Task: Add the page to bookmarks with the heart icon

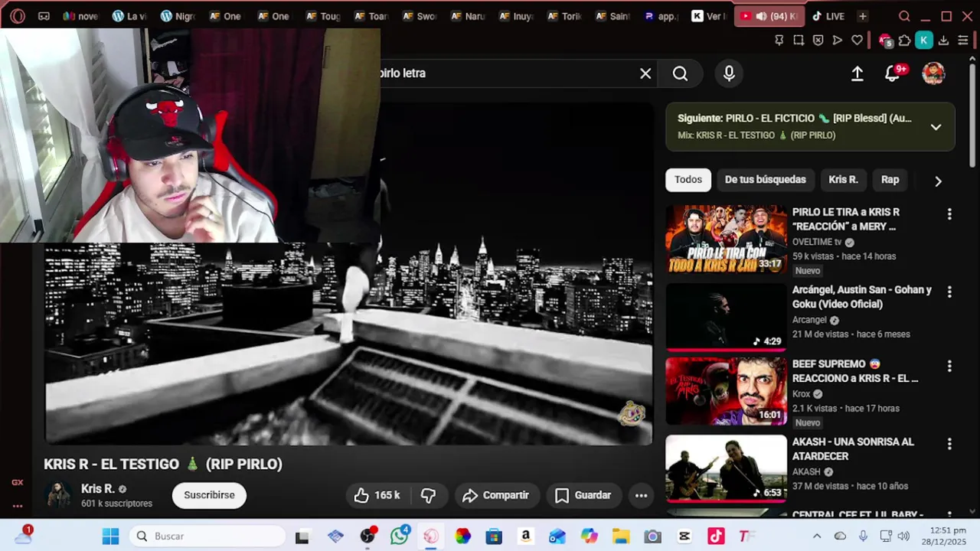Action: coord(857,41)
